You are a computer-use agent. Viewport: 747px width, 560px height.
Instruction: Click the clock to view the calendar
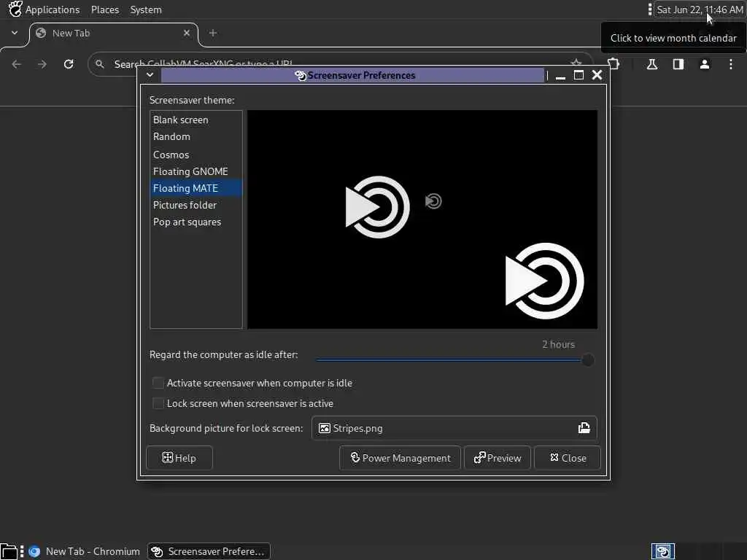pyautogui.click(x=700, y=9)
